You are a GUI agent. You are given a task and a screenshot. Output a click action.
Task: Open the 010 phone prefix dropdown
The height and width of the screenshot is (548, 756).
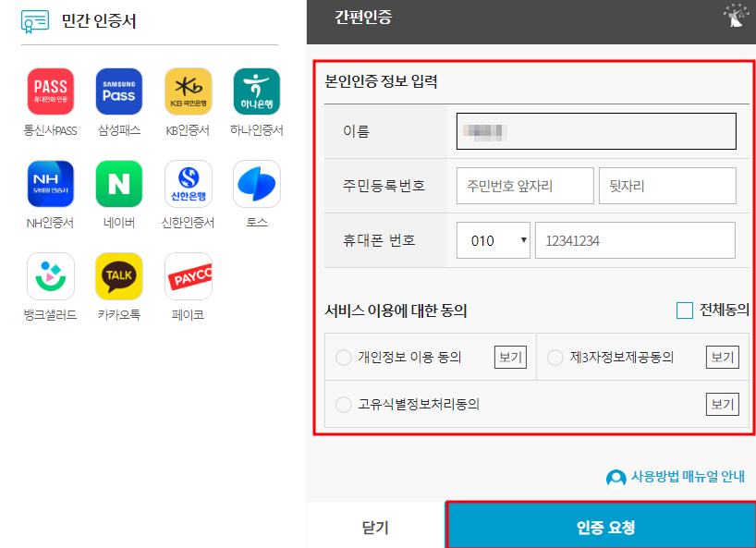[x=493, y=239]
